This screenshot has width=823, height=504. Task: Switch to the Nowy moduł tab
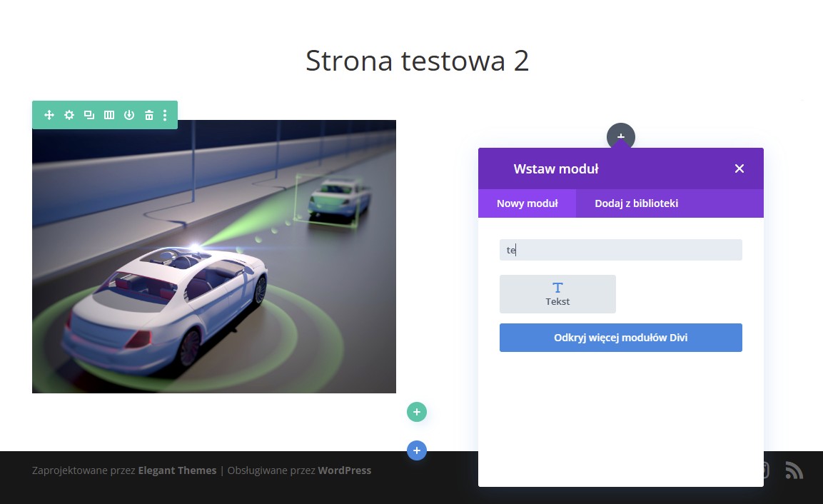[527, 203]
